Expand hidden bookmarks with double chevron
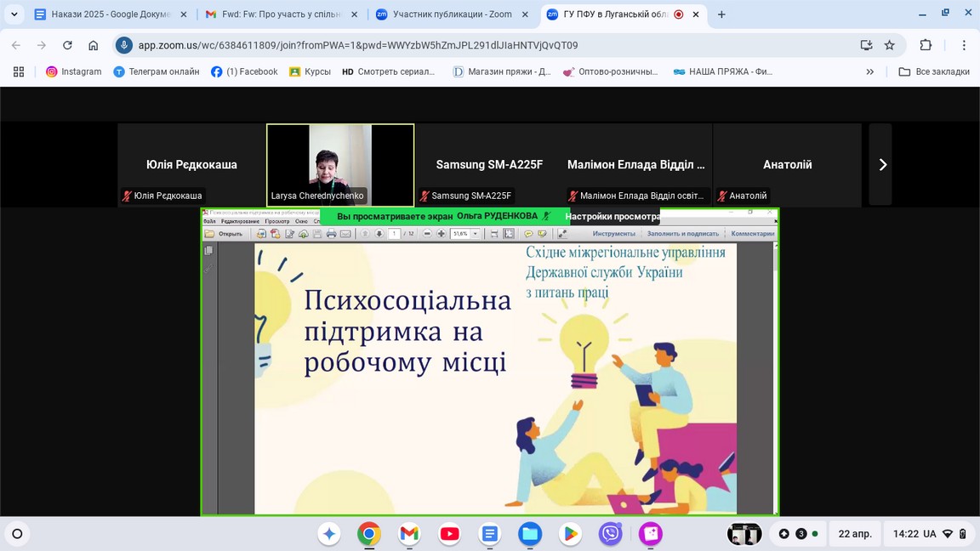The image size is (980, 551). pyautogui.click(x=870, y=71)
